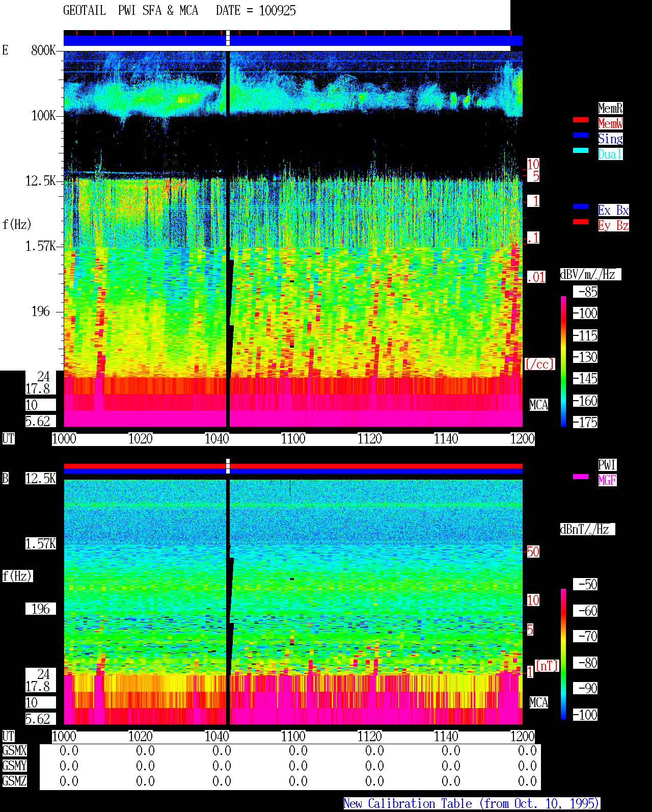Screen dimensions: 652x812
Task: Click the 100K frequency label
Action: 43,116
